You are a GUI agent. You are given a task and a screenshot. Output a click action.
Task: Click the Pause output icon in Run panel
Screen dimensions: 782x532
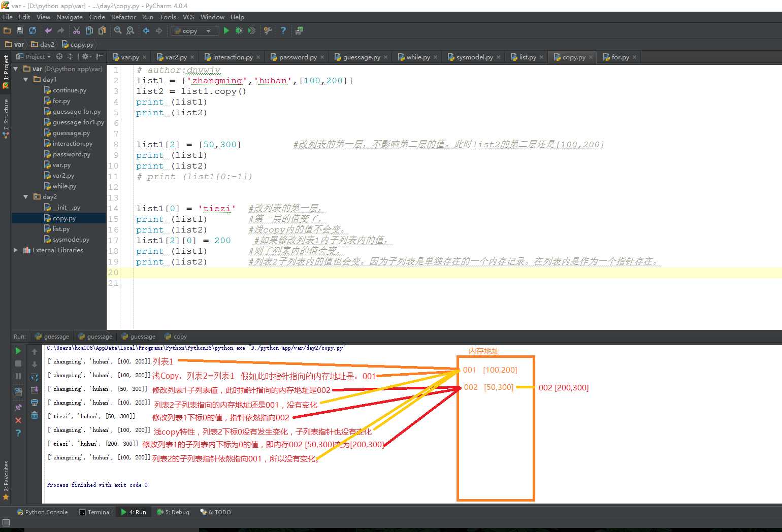tap(18, 376)
